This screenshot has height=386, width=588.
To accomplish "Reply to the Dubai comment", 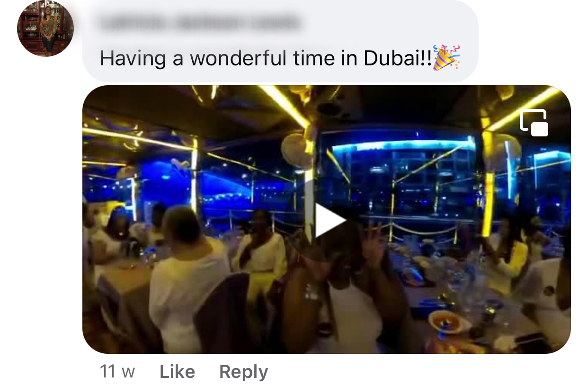I will (243, 372).
